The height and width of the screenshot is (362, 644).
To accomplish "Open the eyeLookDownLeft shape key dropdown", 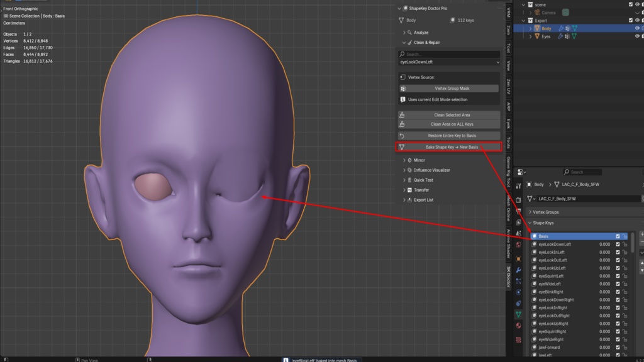I will (449, 62).
